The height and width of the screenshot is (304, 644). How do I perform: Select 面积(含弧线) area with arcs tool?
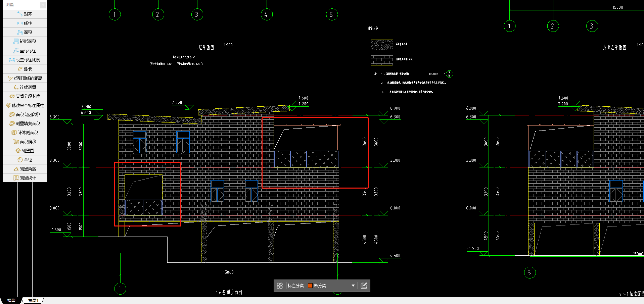pos(25,114)
